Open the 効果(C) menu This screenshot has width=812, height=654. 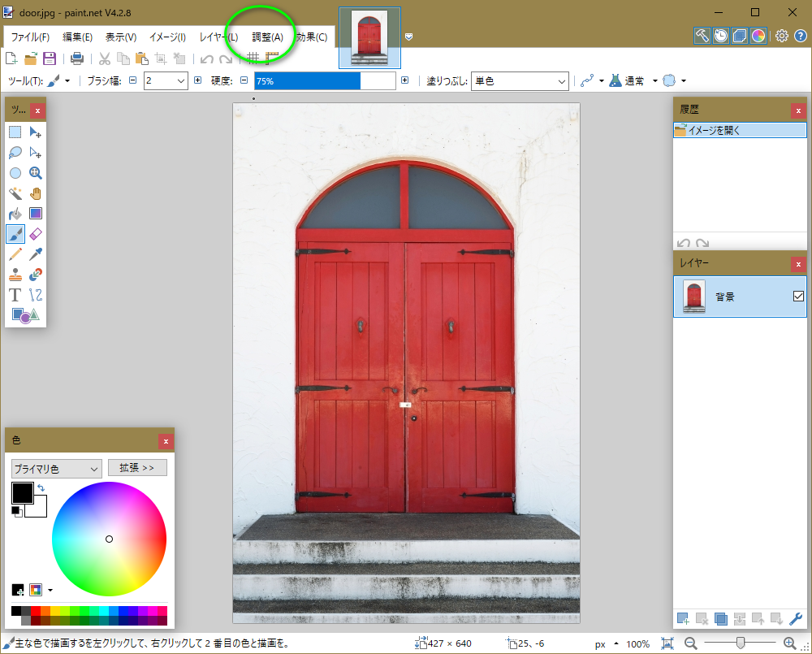[x=312, y=37]
